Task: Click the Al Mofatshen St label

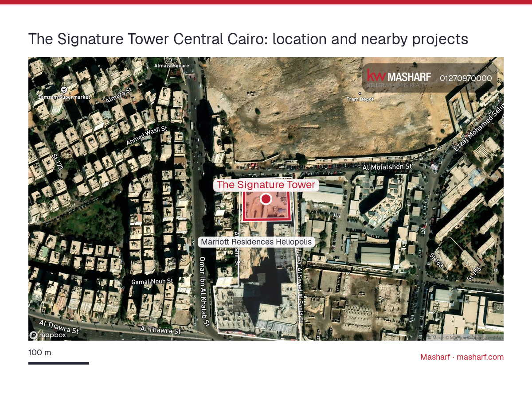Action: [387, 167]
